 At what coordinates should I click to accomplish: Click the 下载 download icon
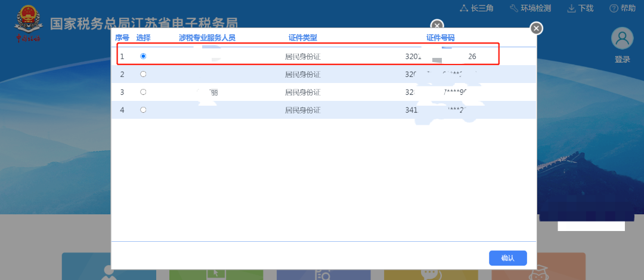click(x=571, y=8)
